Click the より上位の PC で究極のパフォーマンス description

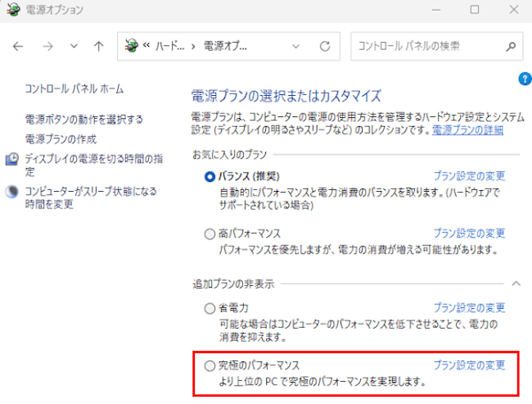coord(322,382)
